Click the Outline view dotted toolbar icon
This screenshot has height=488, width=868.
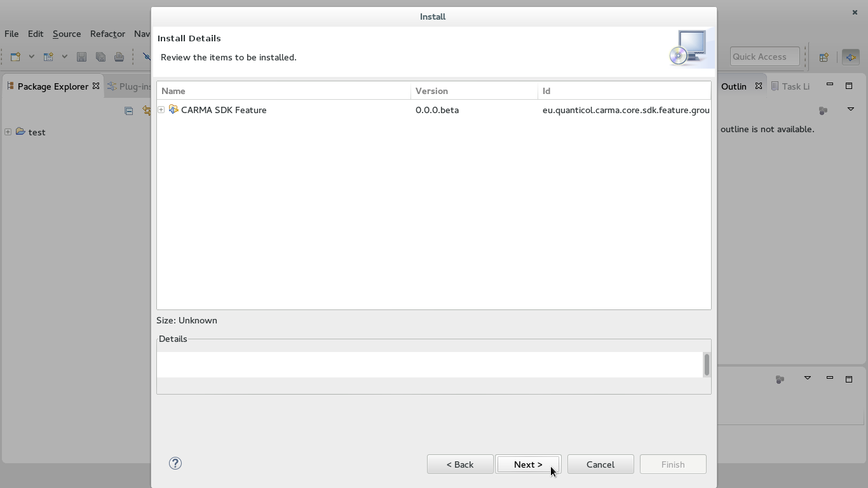tap(823, 111)
